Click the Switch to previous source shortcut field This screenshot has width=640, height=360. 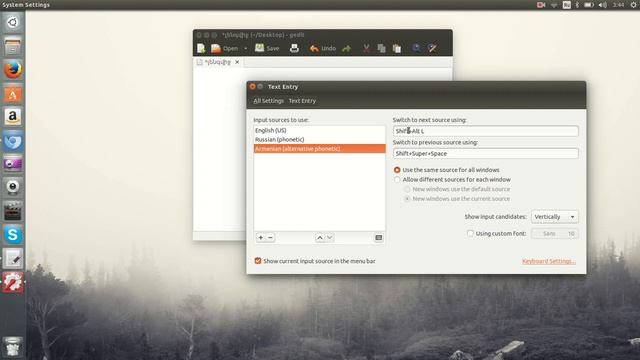(485, 153)
